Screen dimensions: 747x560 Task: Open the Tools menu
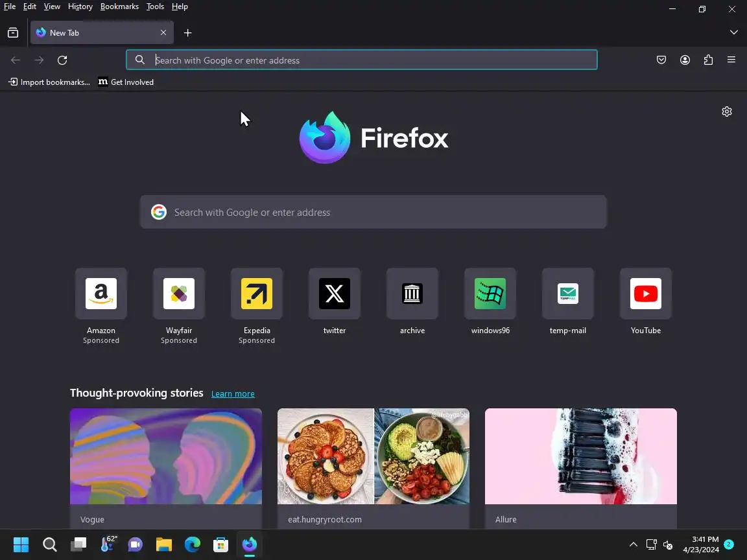[x=155, y=6]
